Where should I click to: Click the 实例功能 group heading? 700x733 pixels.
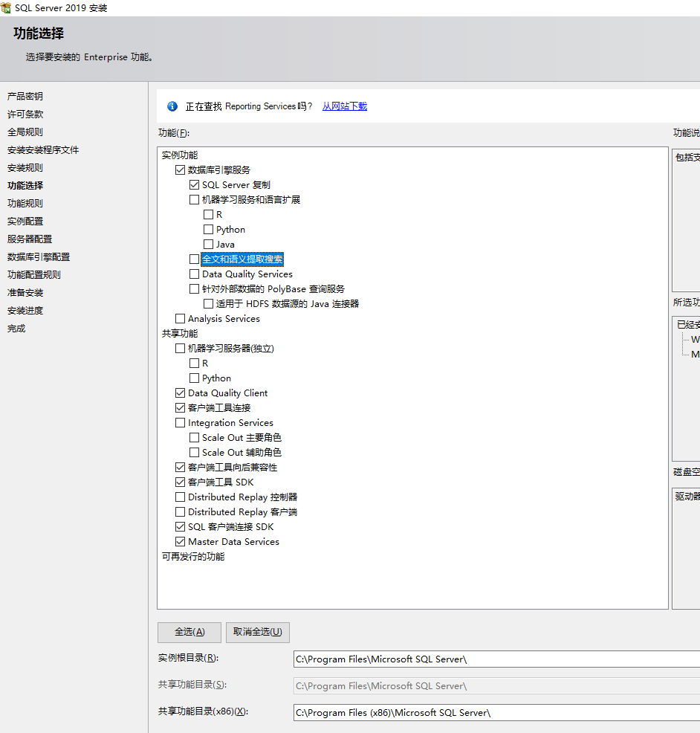click(180, 155)
